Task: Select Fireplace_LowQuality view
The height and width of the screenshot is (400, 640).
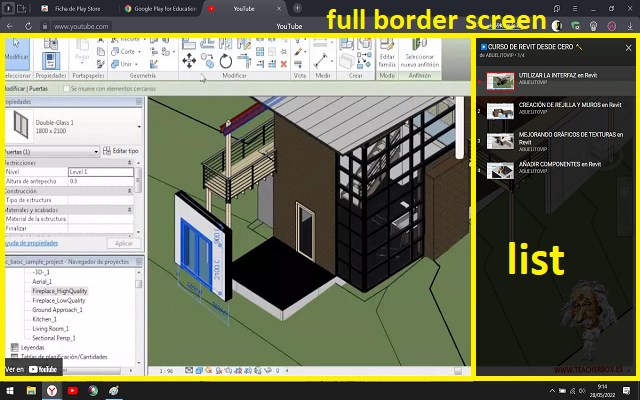Action: coord(59,300)
